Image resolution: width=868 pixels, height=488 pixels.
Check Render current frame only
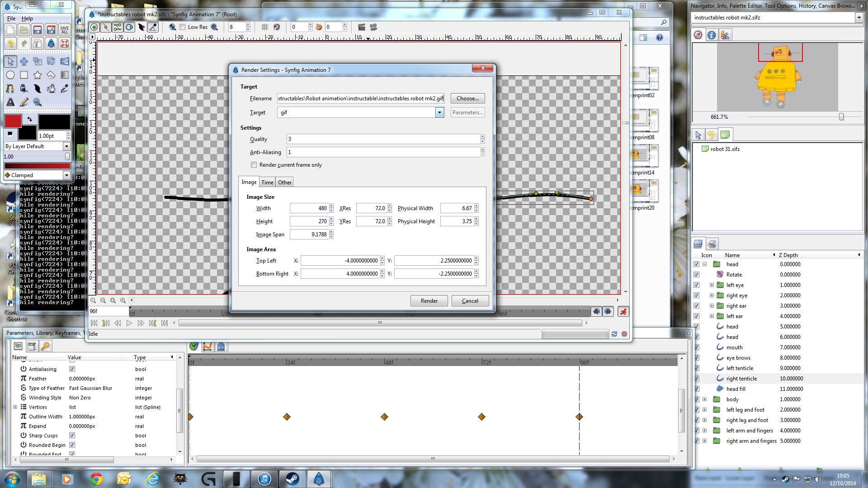click(x=254, y=165)
